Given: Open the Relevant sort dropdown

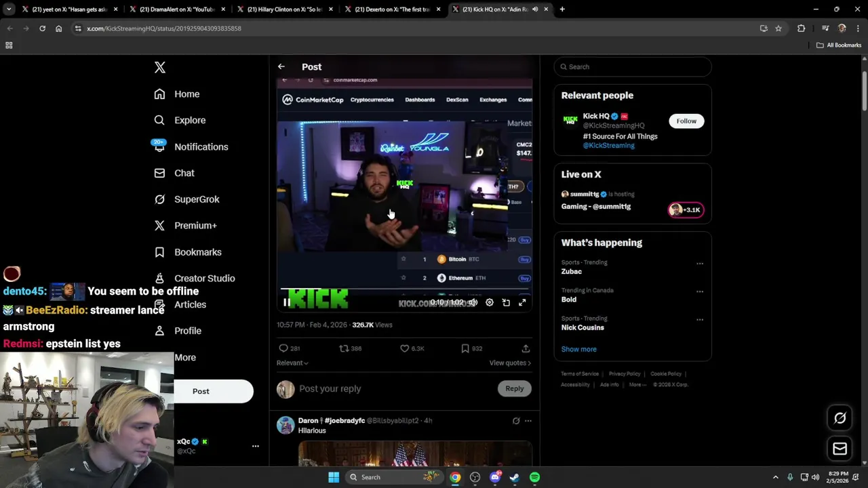Looking at the screenshot, I should (292, 363).
